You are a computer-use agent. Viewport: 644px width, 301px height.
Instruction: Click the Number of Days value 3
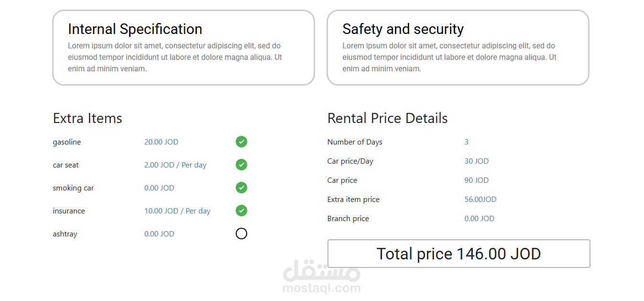coord(467,142)
